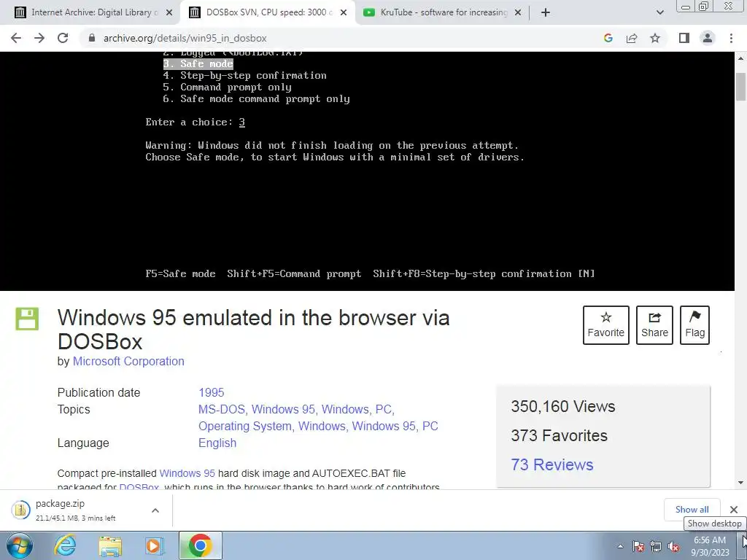Image resolution: width=747 pixels, height=560 pixels.
Task: Open the Chrome profile avatar
Action: (708, 38)
